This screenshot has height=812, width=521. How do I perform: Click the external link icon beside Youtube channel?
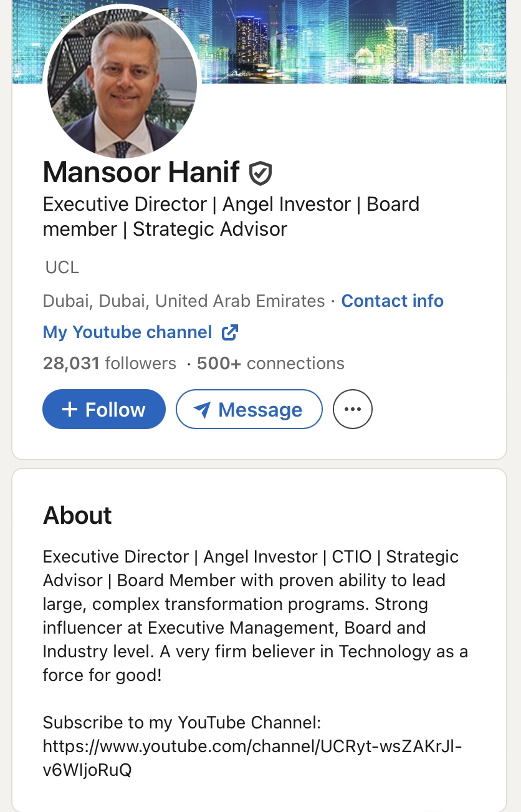230,332
